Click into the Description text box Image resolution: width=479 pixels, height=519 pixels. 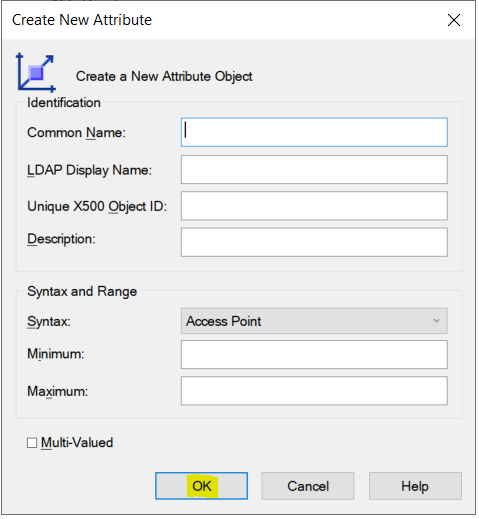314,242
